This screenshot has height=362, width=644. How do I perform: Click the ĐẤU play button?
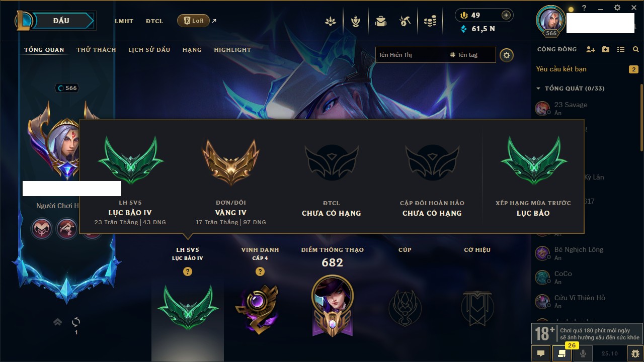tap(61, 21)
